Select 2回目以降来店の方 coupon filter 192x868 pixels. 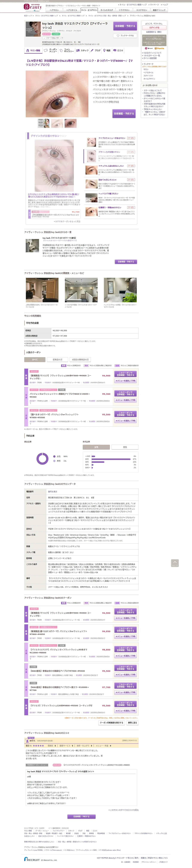click(80, 360)
